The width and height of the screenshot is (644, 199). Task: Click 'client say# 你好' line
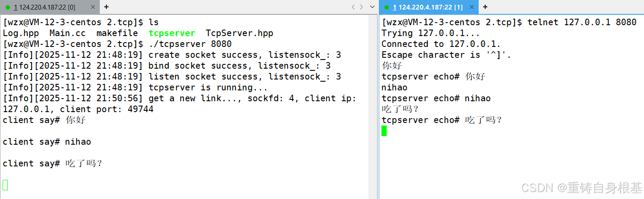click(x=44, y=120)
